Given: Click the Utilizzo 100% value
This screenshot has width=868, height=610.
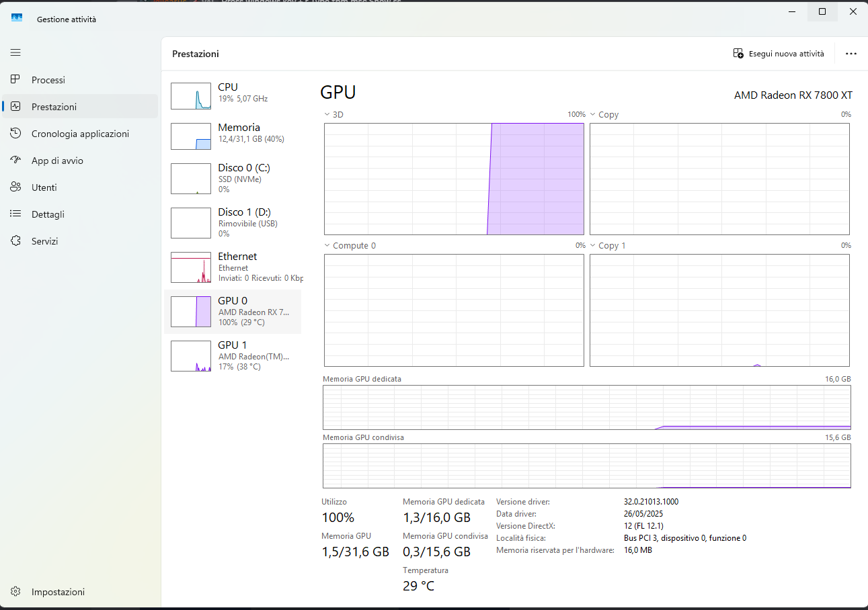Looking at the screenshot, I should 338,518.
